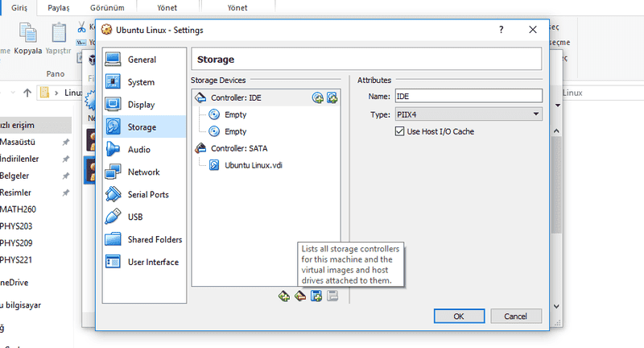The height and width of the screenshot is (348, 644).
Task: Open the Audio settings category
Action: pos(138,150)
